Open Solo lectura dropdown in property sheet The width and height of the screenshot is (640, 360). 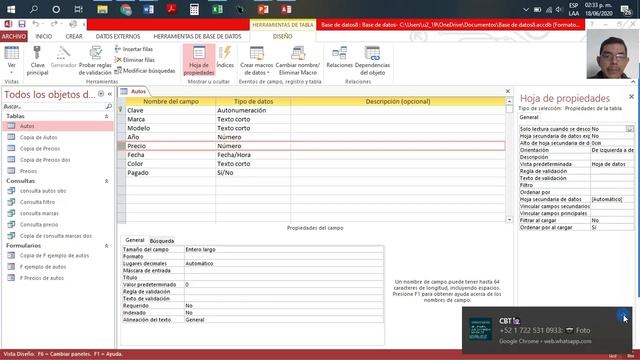click(630, 129)
